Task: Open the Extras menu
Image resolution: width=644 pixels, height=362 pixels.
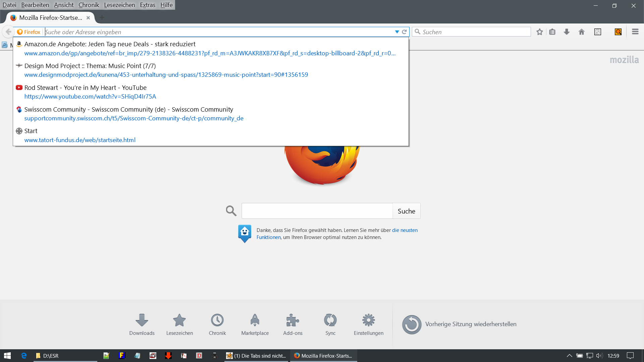Action: tap(148, 5)
